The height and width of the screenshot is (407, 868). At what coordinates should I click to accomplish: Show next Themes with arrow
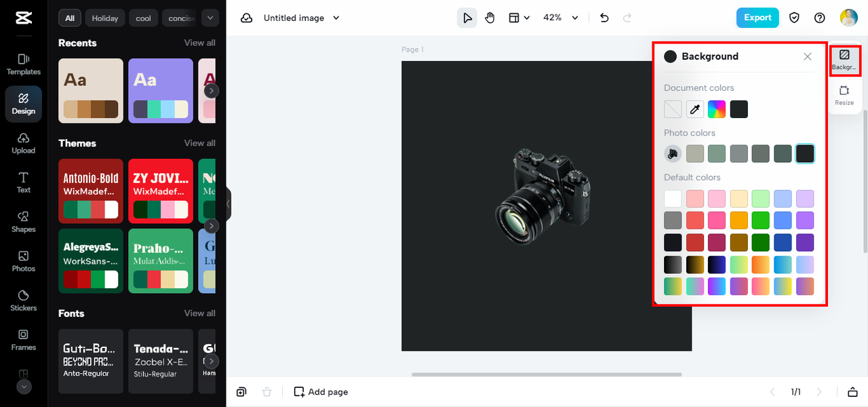pyautogui.click(x=212, y=226)
